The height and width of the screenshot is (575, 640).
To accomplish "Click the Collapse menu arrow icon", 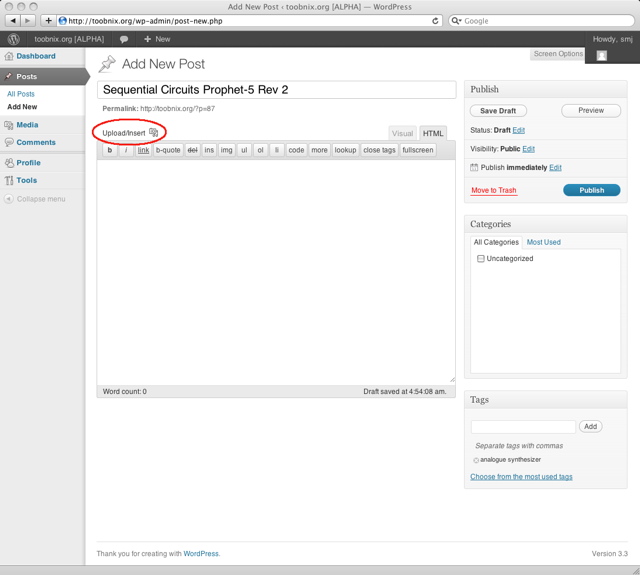I will pos(9,199).
